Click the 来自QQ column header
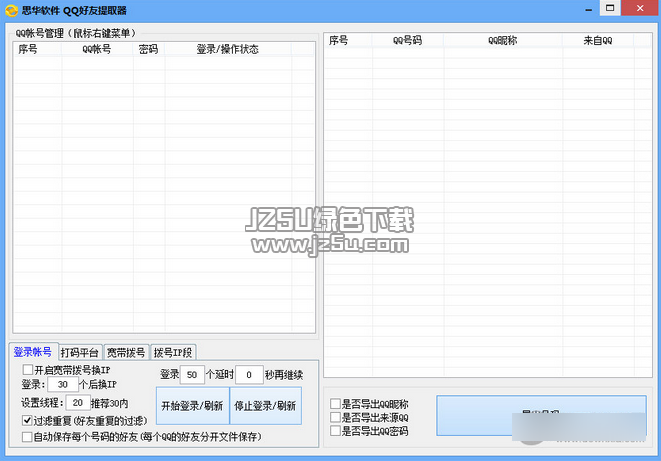The height and width of the screenshot is (461, 661). click(598, 40)
